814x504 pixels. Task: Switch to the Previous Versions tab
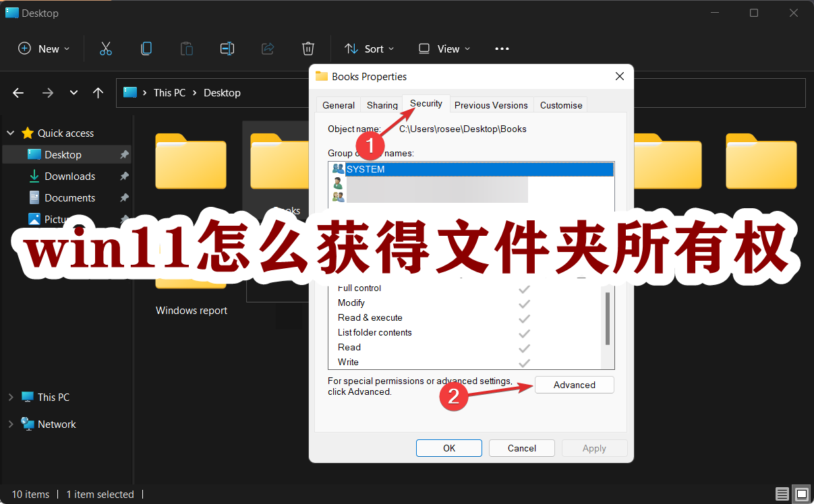(x=491, y=105)
